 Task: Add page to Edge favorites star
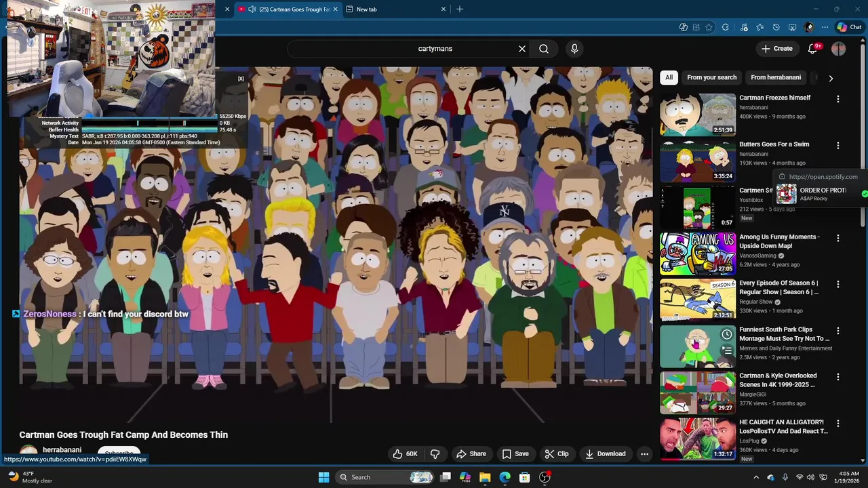click(x=709, y=27)
